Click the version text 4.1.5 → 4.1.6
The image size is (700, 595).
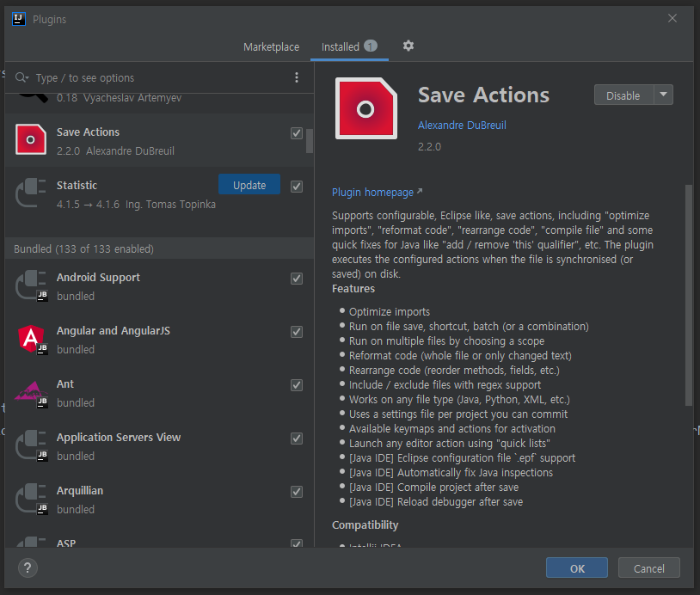pos(88,205)
